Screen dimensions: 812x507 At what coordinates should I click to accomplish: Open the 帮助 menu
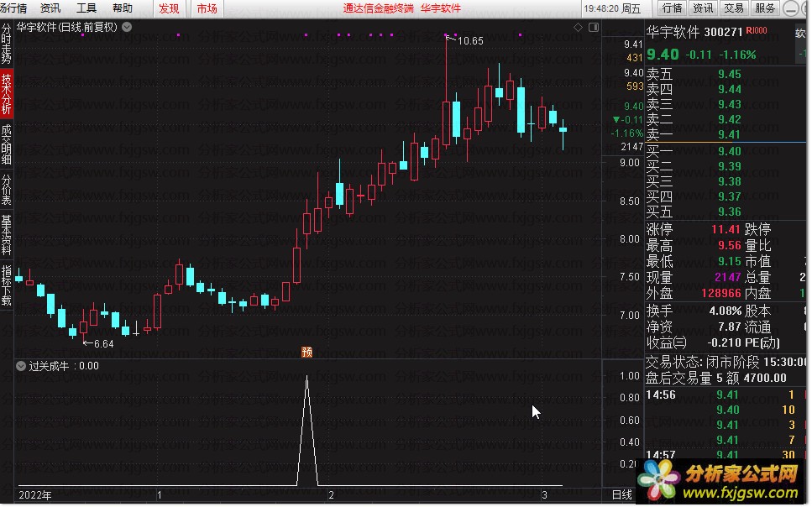[x=123, y=8]
